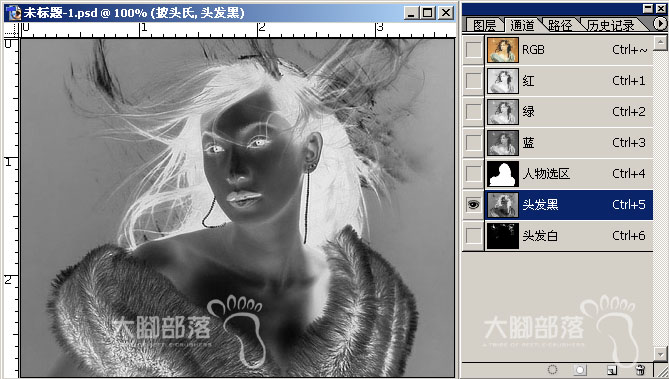Click Save selection as channel icon

(580, 370)
